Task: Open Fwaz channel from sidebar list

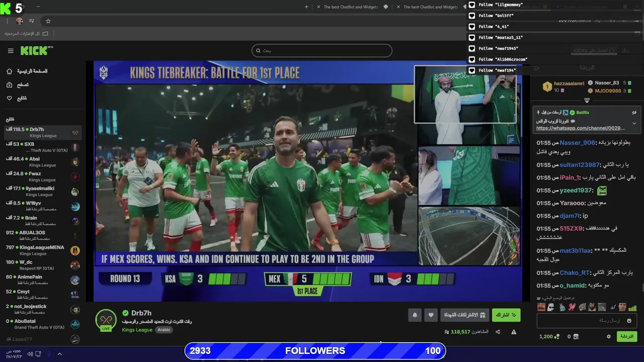Action: (43, 176)
